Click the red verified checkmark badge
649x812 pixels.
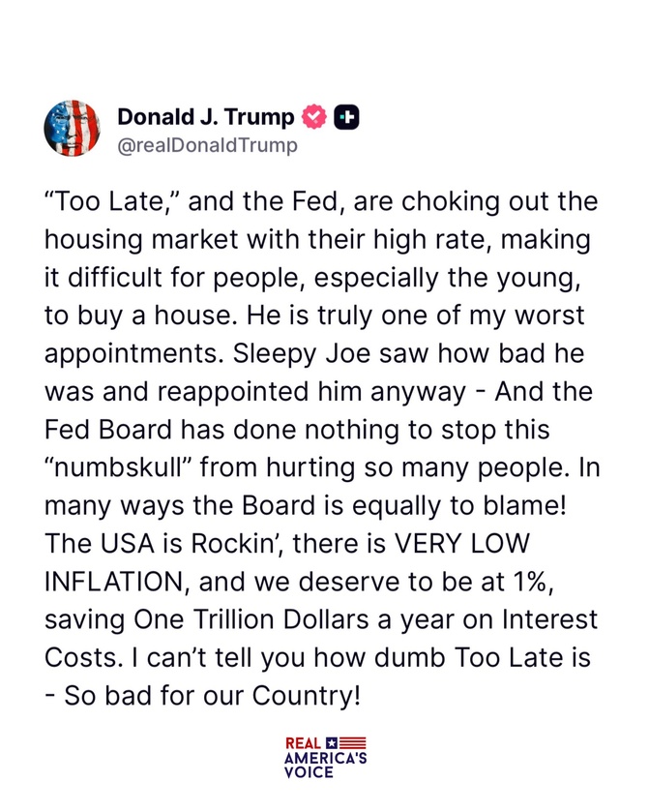coord(314,116)
